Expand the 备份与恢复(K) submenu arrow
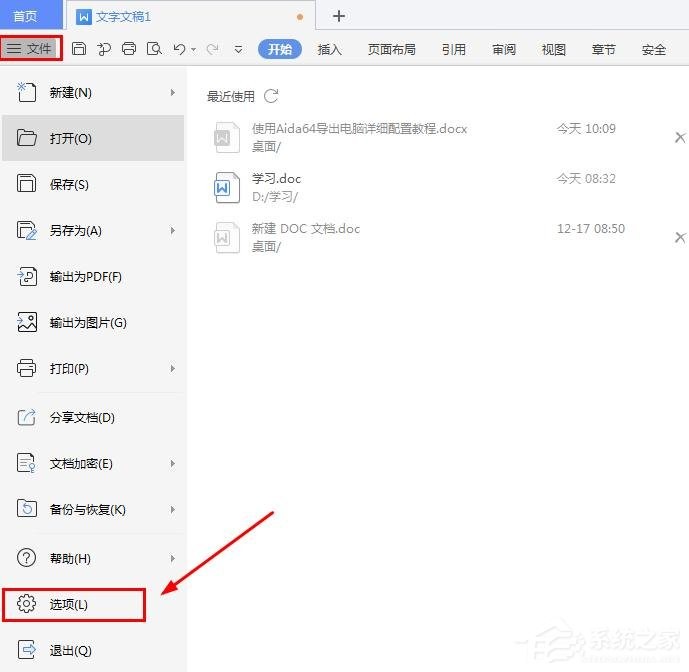The image size is (689, 672). 173,509
